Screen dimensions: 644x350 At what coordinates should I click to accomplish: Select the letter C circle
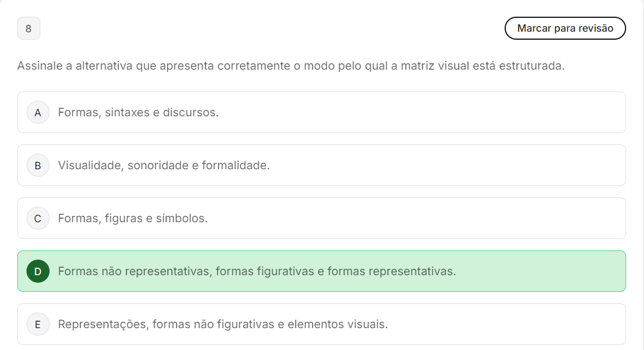38,218
